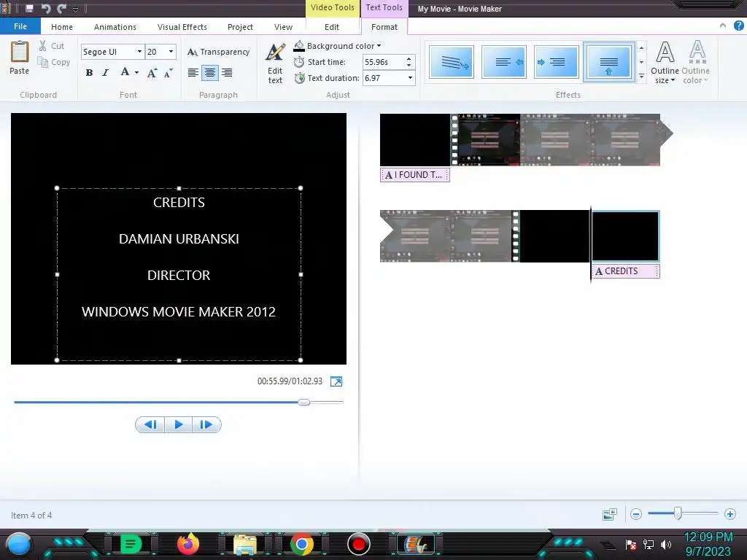The width and height of the screenshot is (747, 560).
Task: Click the Start time field
Action: (x=384, y=63)
